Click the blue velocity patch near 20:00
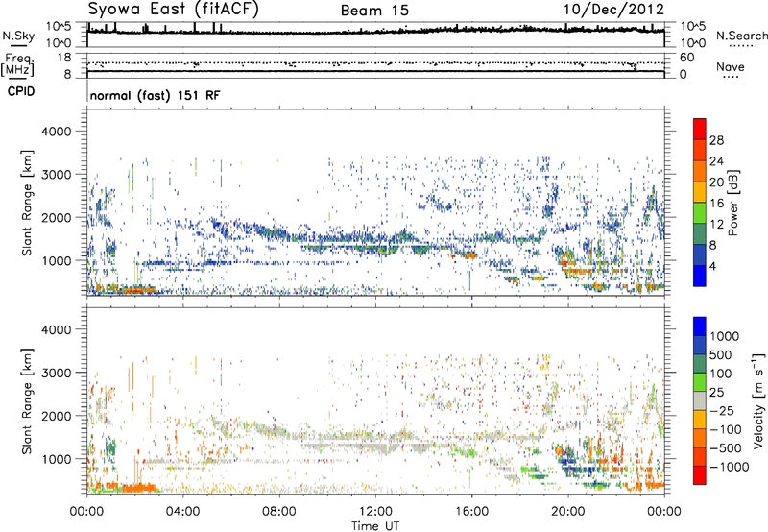768x532 pixels. point(568,461)
